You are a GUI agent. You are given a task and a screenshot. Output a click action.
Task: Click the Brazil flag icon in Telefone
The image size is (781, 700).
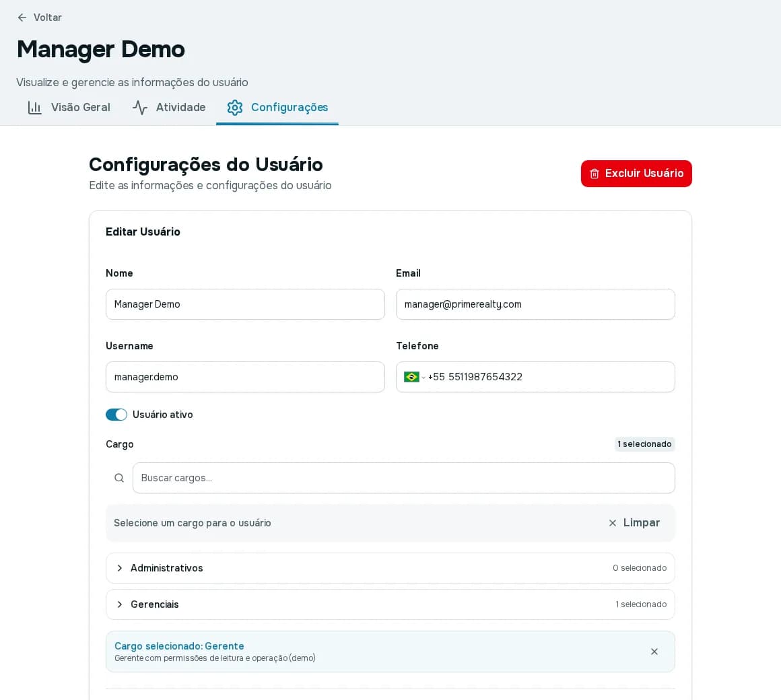(411, 377)
